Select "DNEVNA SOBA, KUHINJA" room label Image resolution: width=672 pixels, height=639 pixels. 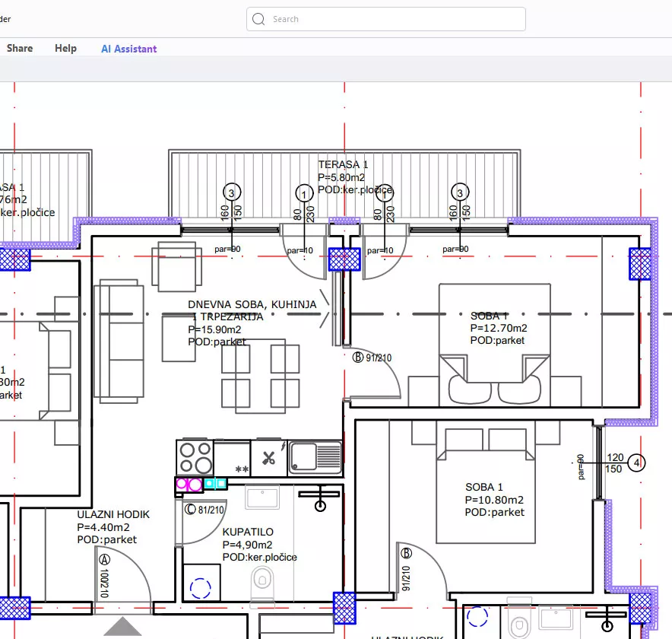click(x=252, y=304)
